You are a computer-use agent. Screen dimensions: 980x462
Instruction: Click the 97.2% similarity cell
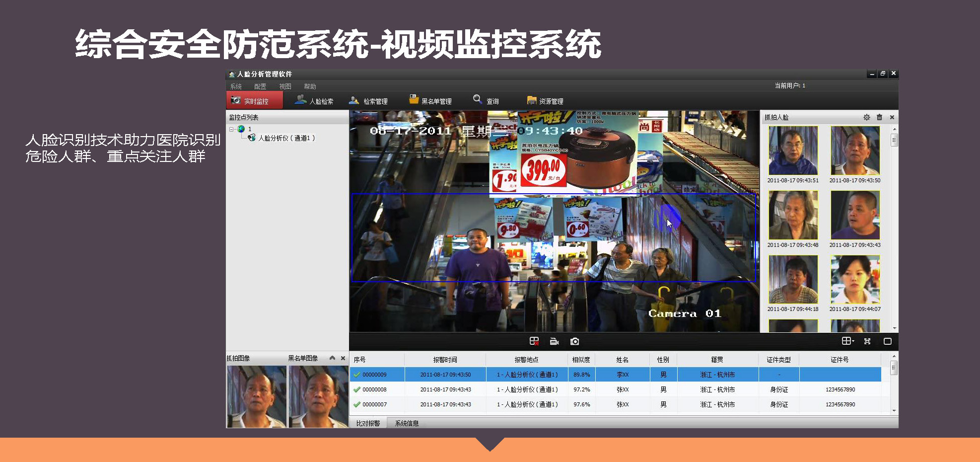(x=581, y=389)
